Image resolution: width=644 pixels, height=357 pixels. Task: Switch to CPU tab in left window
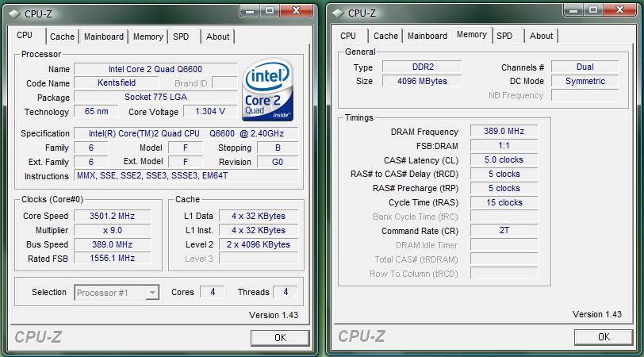pyautogui.click(x=25, y=36)
